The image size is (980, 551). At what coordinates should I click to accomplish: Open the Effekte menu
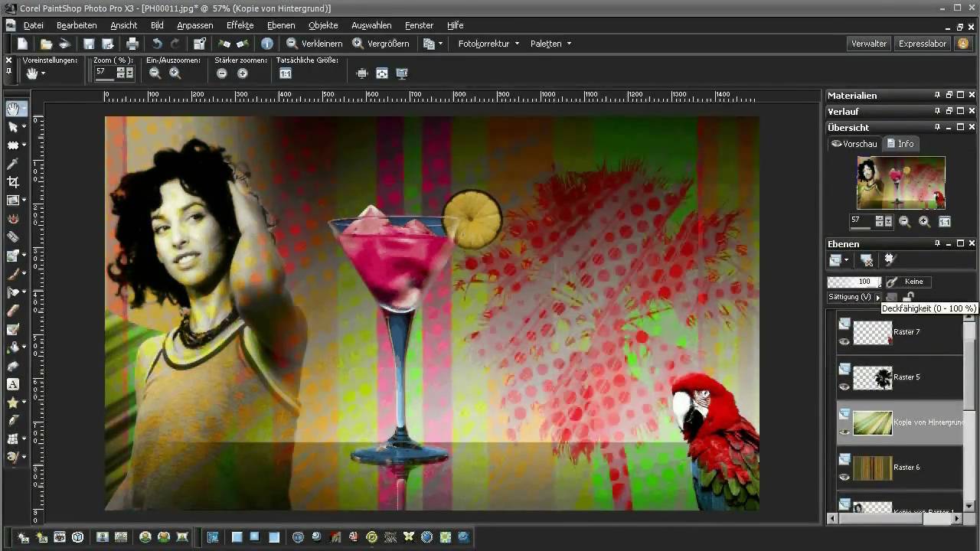(x=240, y=25)
